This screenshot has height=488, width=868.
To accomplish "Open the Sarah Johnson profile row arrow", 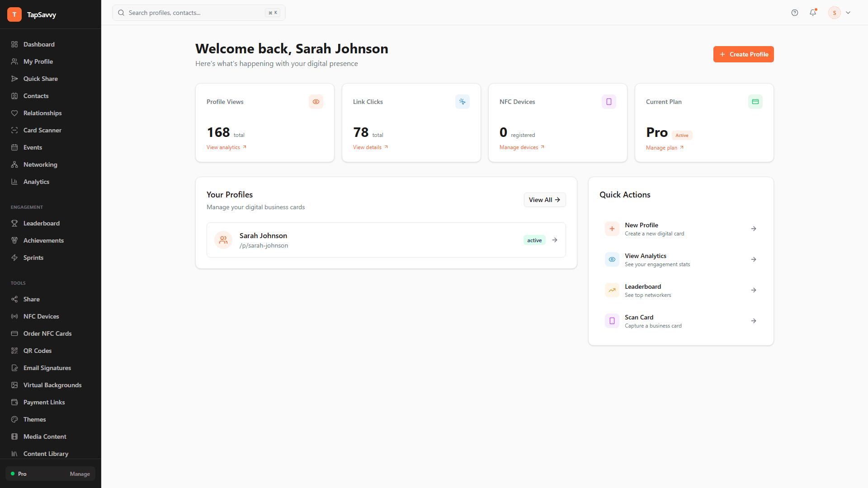I will 554,240.
